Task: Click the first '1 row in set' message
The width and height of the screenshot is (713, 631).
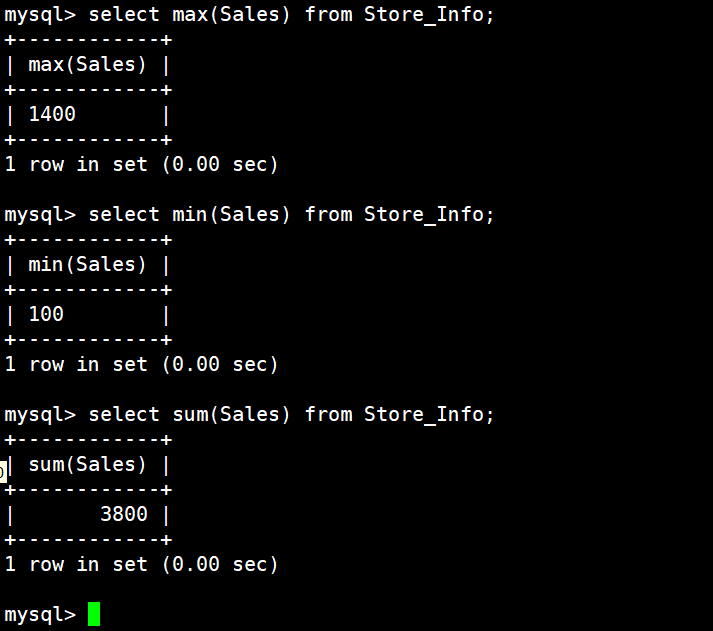Action: coord(141,165)
